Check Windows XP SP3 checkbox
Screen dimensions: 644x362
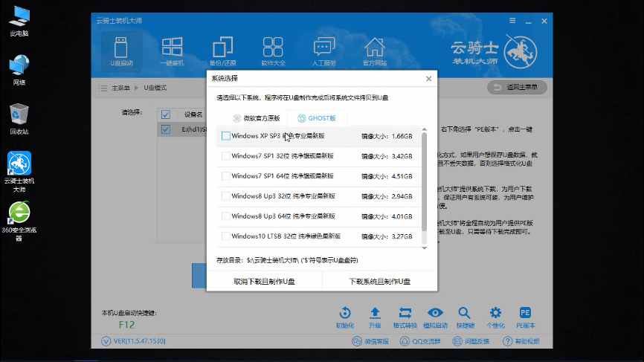click(225, 136)
